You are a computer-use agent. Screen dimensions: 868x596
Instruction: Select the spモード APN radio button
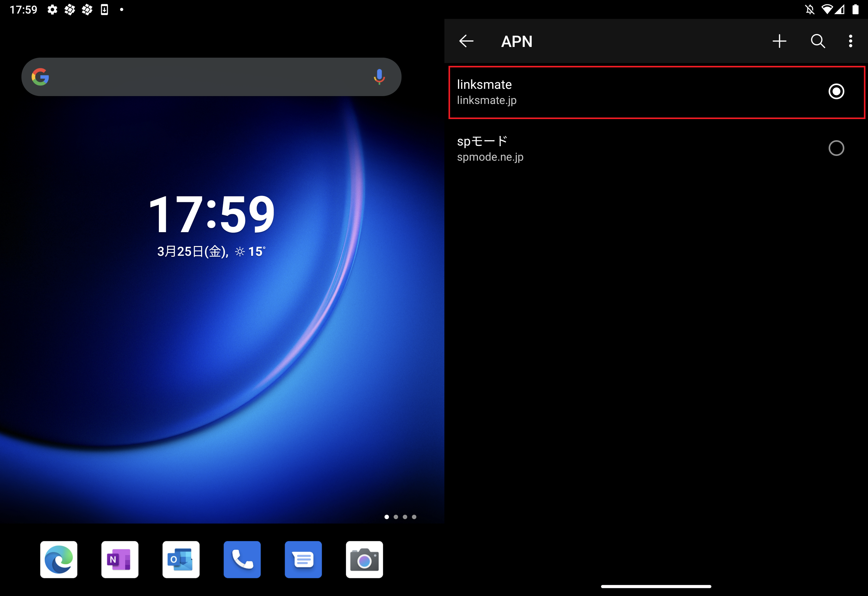(x=836, y=148)
